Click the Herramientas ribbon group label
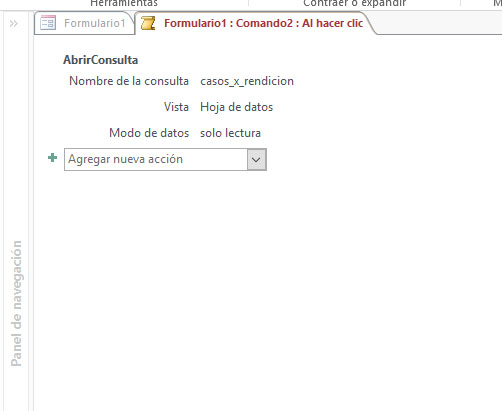The height and width of the screenshot is (411, 502). tap(124, 3)
